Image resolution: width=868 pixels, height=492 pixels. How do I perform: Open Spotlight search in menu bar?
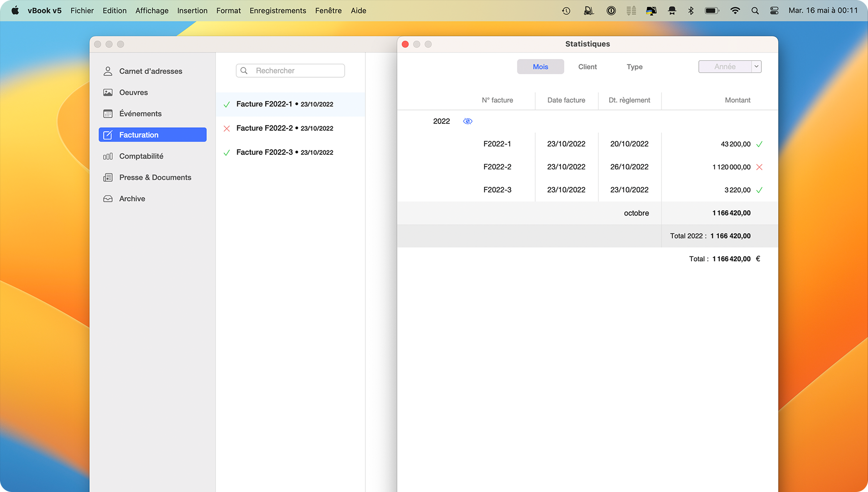pos(755,11)
